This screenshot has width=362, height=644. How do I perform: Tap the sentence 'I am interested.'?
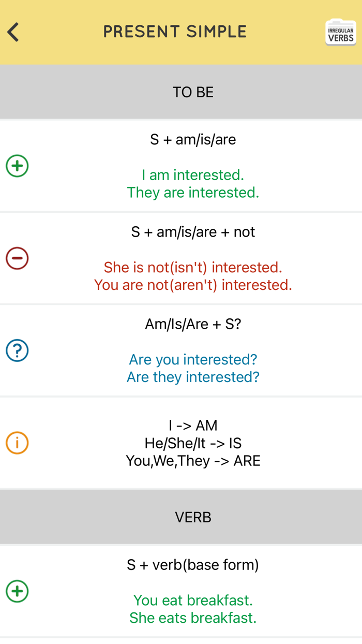click(x=193, y=175)
